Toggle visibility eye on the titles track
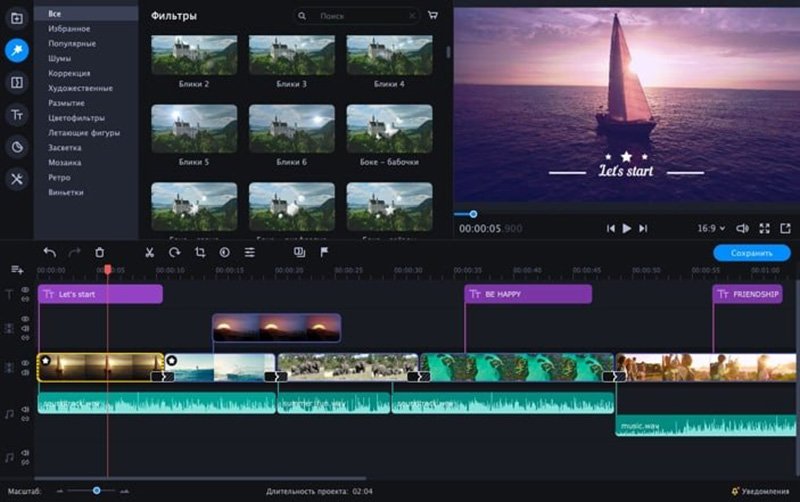The height and width of the screenshot is (502, 800). (26, 290)
